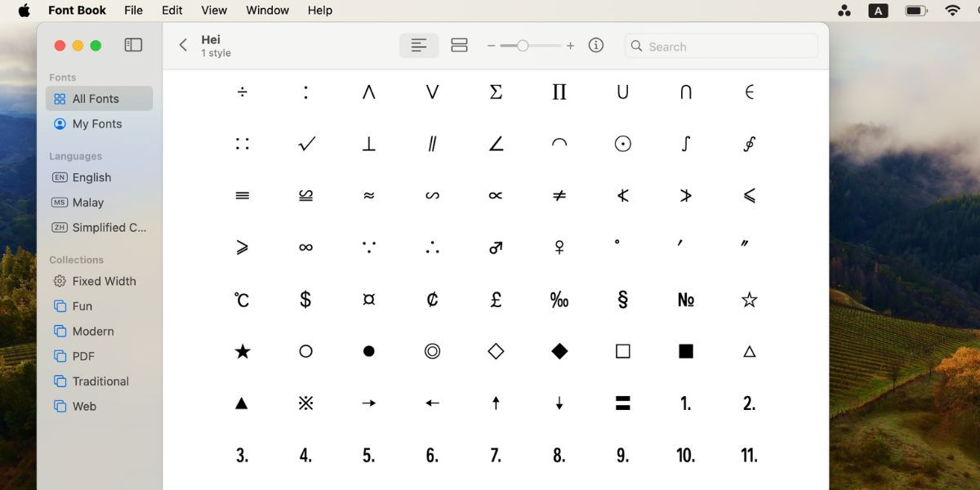The width and height of the screenshot is (980, 490).
Task: Click the magnifying glass in search field
Action: tap(636, 46)
